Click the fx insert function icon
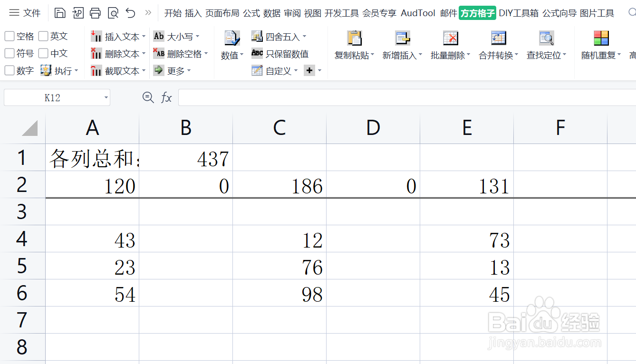The height and width of the screenshot is (364, 636). (166, 98)
